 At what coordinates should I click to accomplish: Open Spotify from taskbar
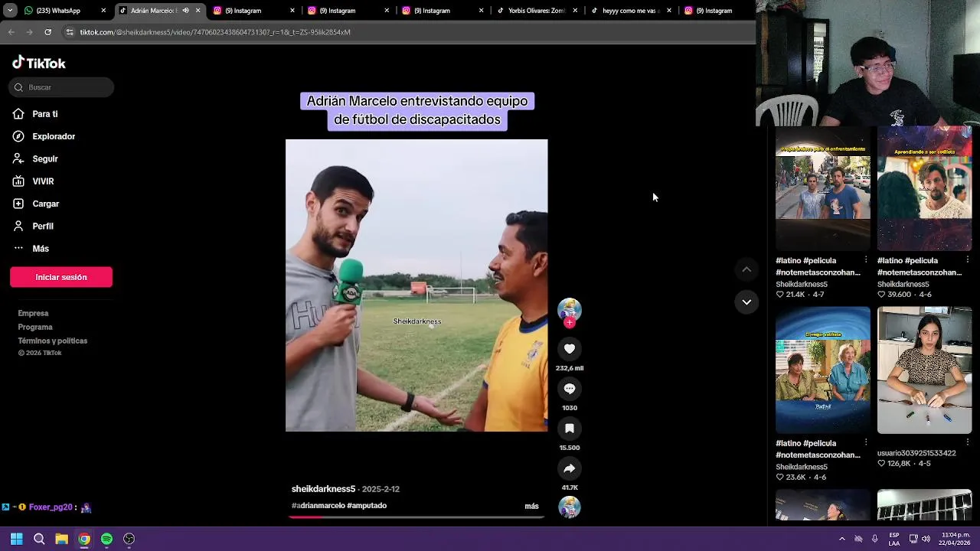click(x=106, y=539)
